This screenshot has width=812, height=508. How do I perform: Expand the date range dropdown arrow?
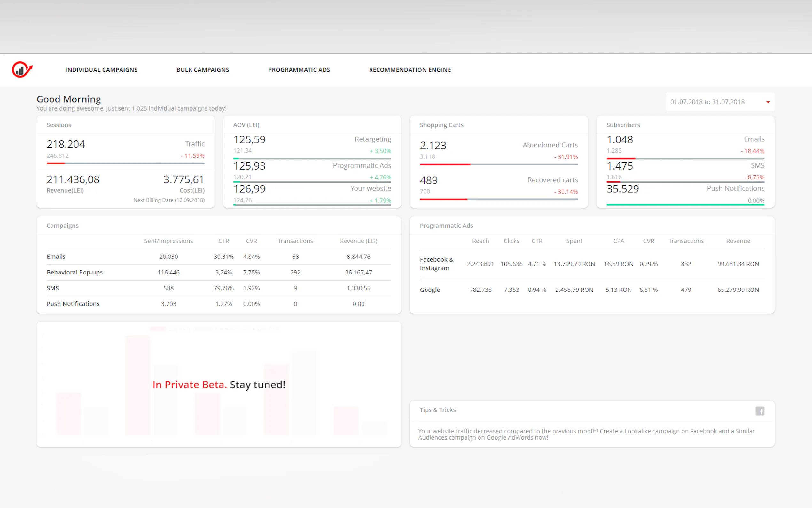coord(768,102)
